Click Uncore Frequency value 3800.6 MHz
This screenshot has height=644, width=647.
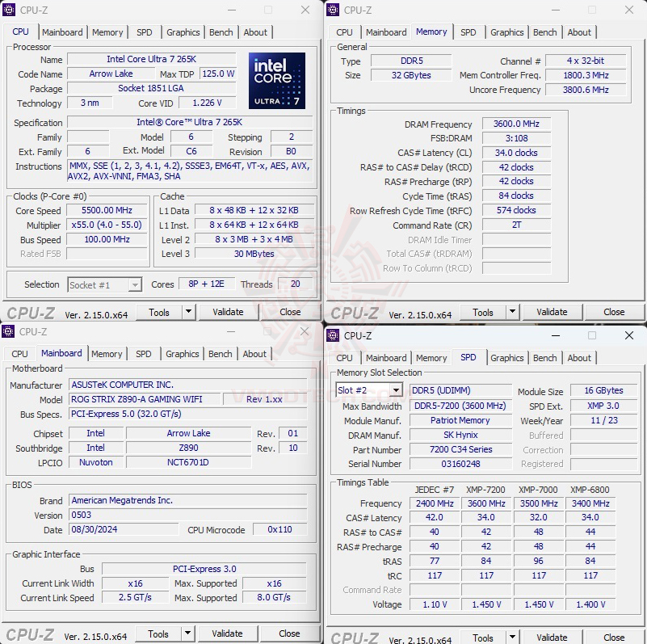click(586, 90)
